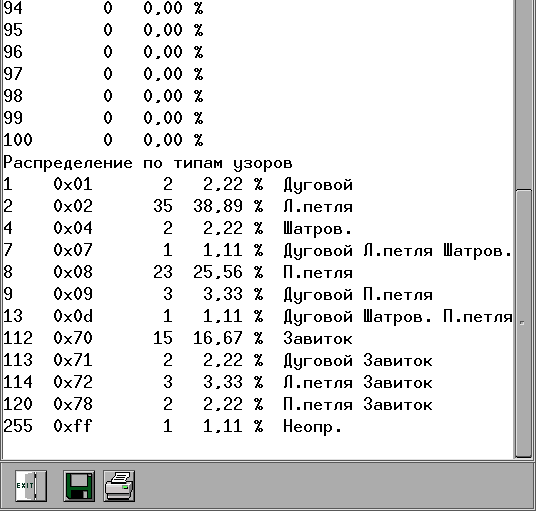Click line 94 at the top

[103, 8]
